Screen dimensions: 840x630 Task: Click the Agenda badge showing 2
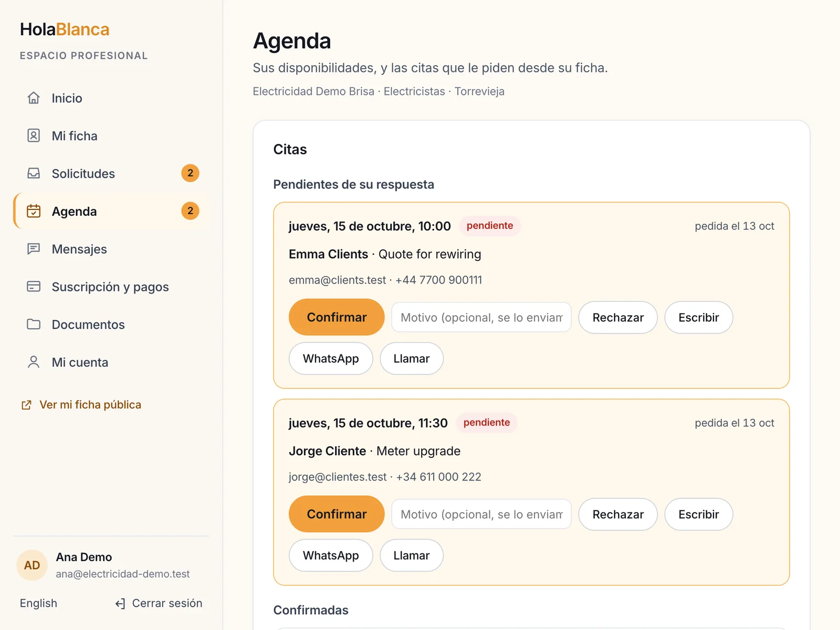190,211
